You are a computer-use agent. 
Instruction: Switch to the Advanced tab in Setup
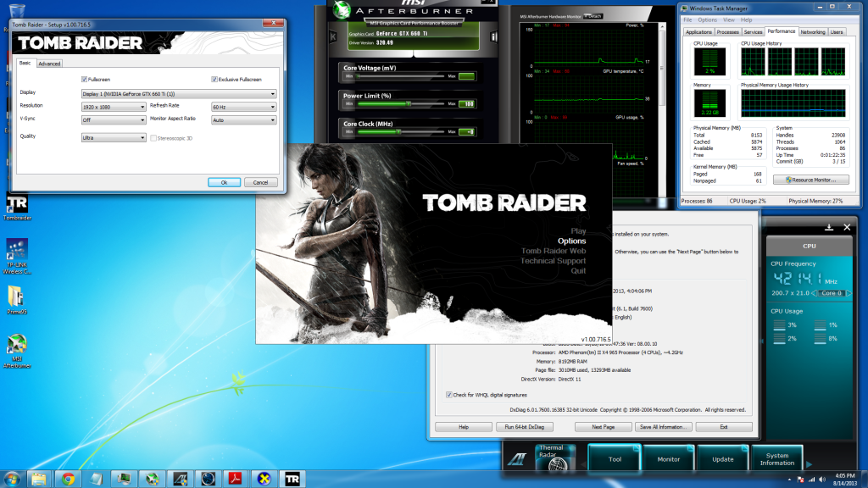(x=49, y=64)
